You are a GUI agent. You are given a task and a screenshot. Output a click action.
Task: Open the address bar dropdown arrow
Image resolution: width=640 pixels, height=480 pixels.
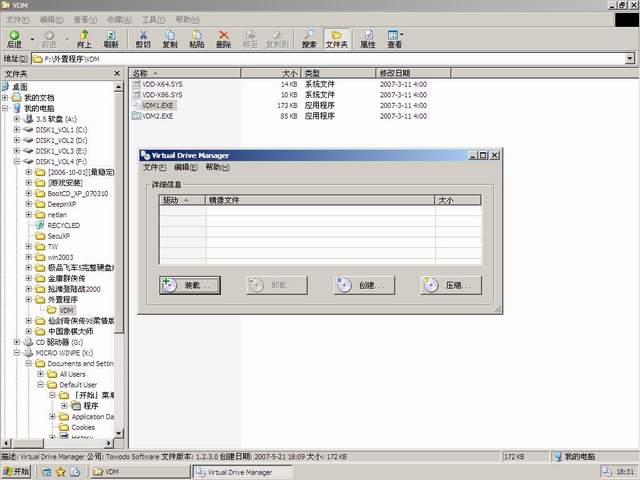click(x=631, y=59)
